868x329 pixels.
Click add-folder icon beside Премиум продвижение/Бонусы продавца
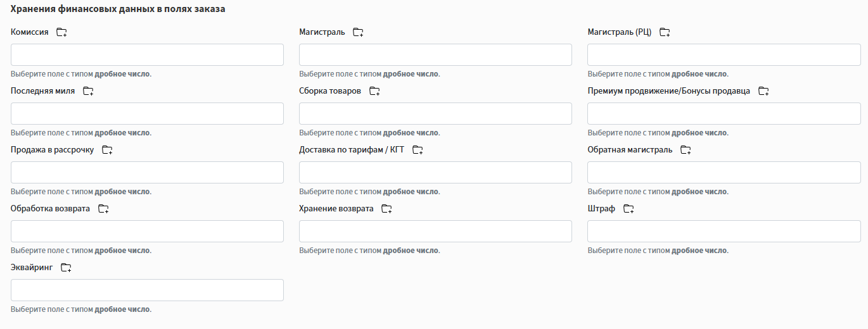coord(763,91)
